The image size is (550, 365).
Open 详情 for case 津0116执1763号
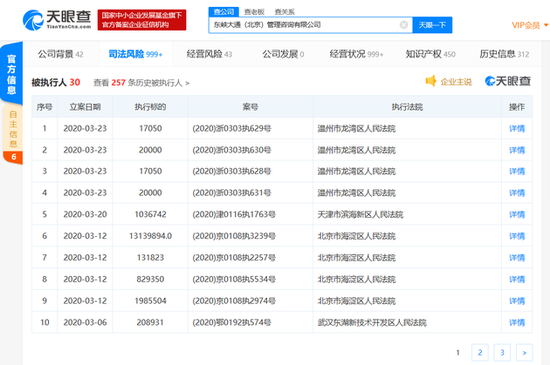tap(517, 215)
